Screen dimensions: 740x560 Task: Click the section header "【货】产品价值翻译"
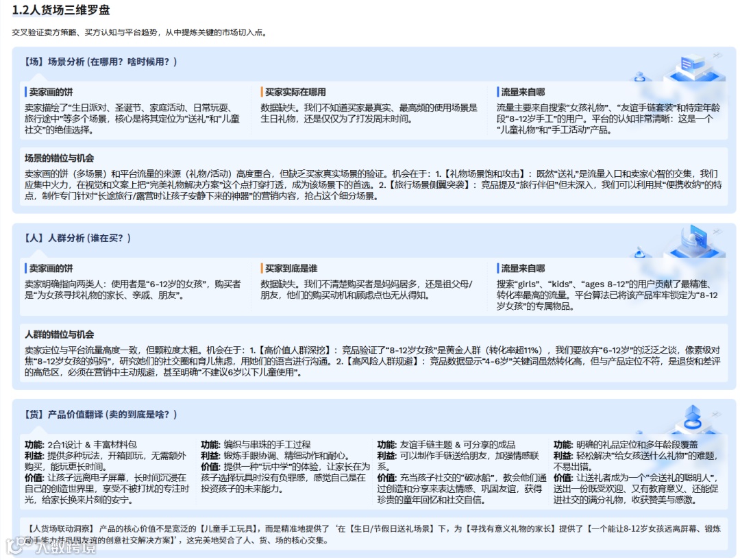tap(100, 415)
